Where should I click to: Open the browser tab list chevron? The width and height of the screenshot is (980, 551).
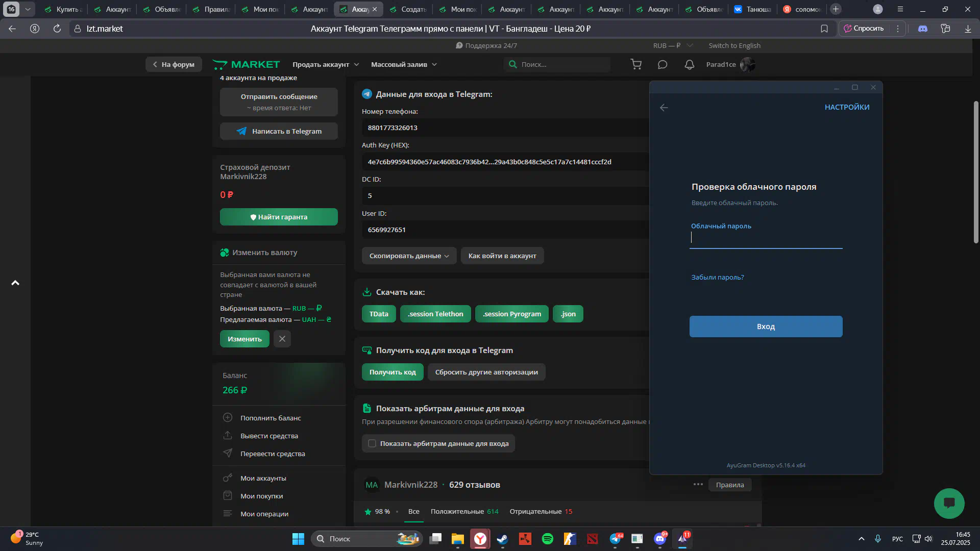(28, 9)
